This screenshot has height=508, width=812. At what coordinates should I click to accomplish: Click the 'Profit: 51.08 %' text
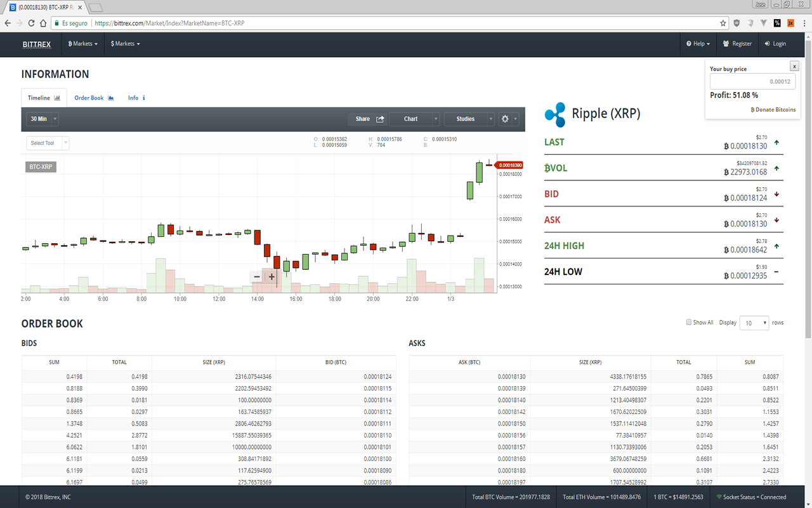734,95
